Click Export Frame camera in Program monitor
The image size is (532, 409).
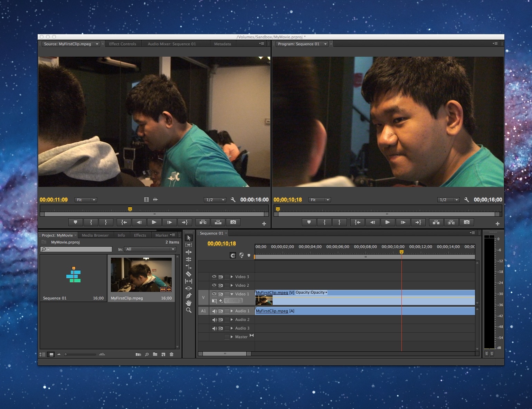coord(467,222)
